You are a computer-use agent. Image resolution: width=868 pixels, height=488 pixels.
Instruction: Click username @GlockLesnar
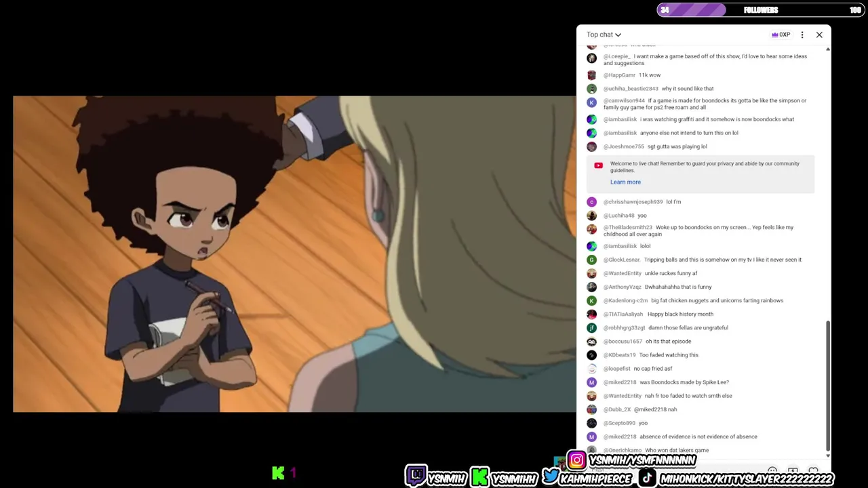coord(622,260)
